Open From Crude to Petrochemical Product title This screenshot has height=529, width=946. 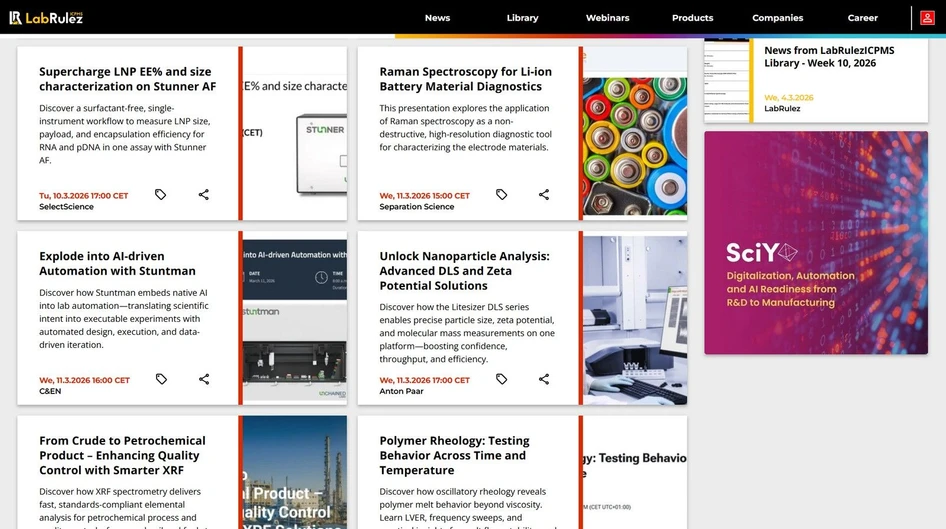(122, 455)
